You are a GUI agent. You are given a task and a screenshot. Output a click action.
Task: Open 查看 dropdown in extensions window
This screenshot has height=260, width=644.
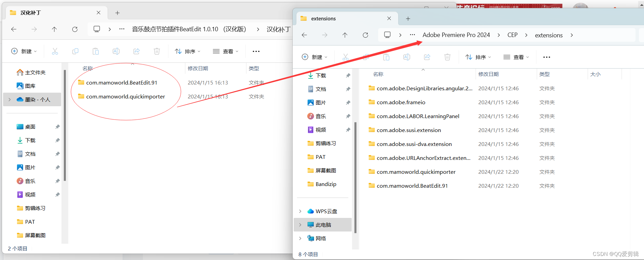pyautogui.click(x=516, y=57)
